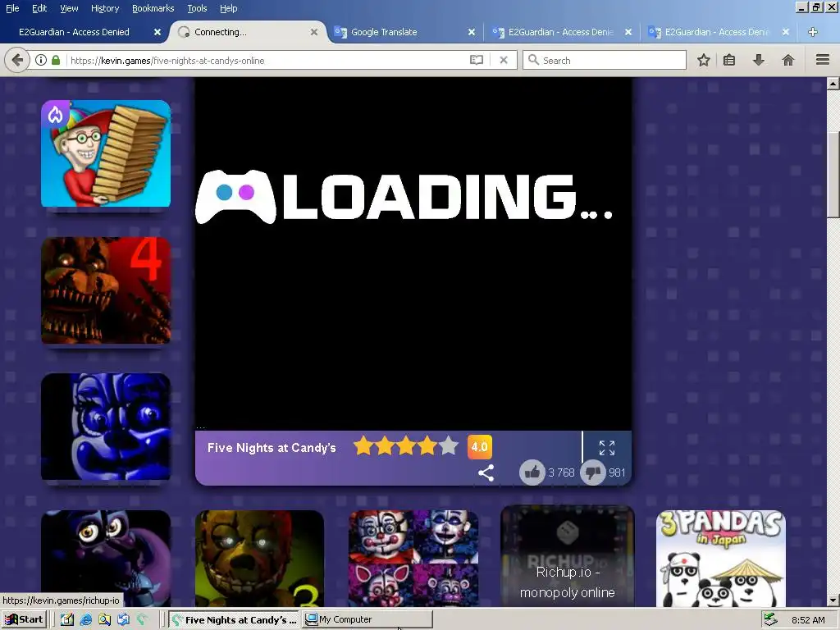Open a new tab with the plus icon
Image resolution: width=840 pixels, height=630 pixels.
tap(813, 32)
